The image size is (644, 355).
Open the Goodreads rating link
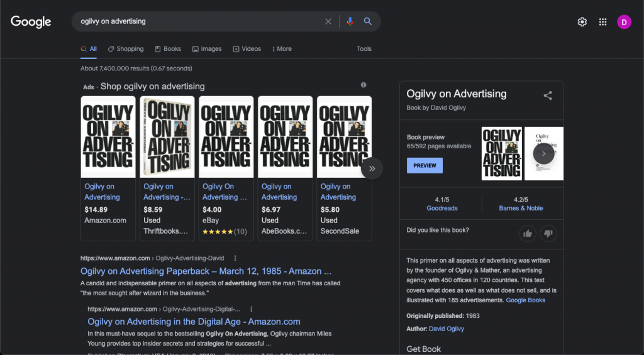point(442,208)
